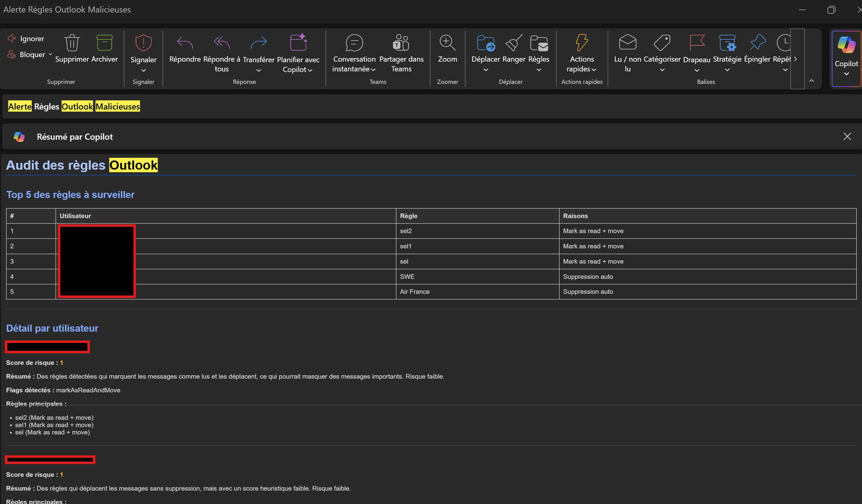Click Répondre à tous icon
Screen dimensions: 862x504
click(x=222, y=43)
